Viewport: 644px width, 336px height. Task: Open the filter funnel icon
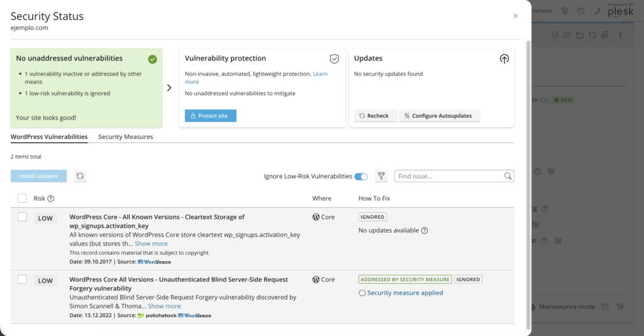tap(381, 176)
